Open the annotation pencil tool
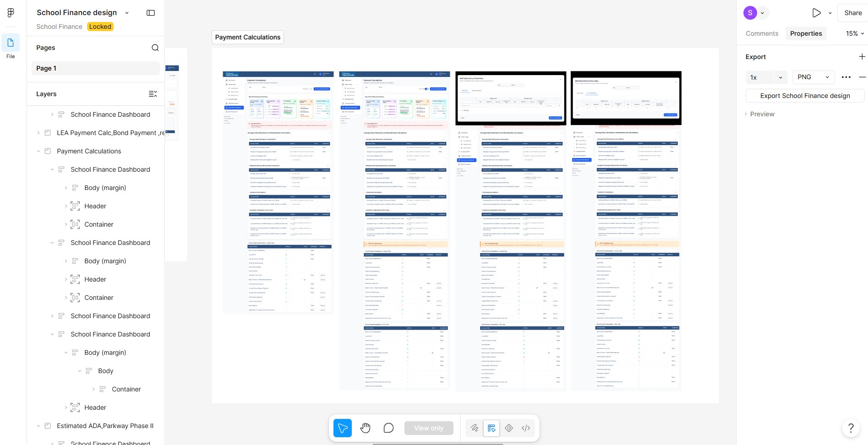This screenshot has width=868, height=445. click(474, 428)
